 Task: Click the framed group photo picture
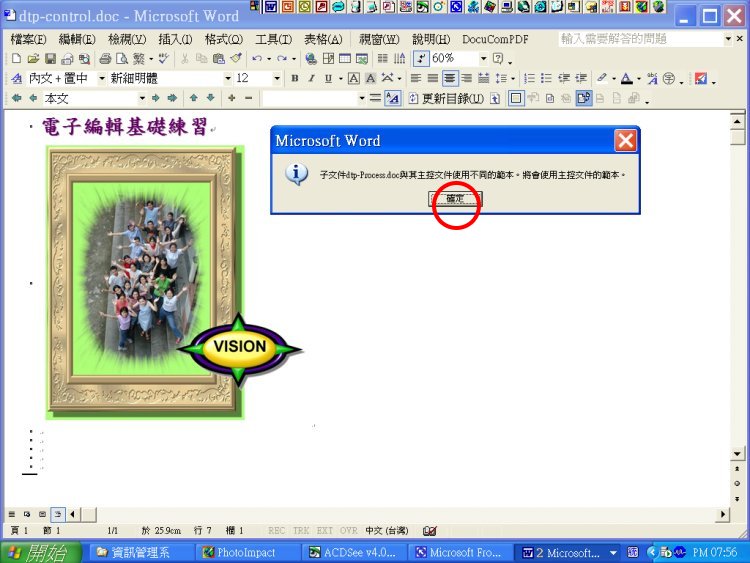(143, 282)
